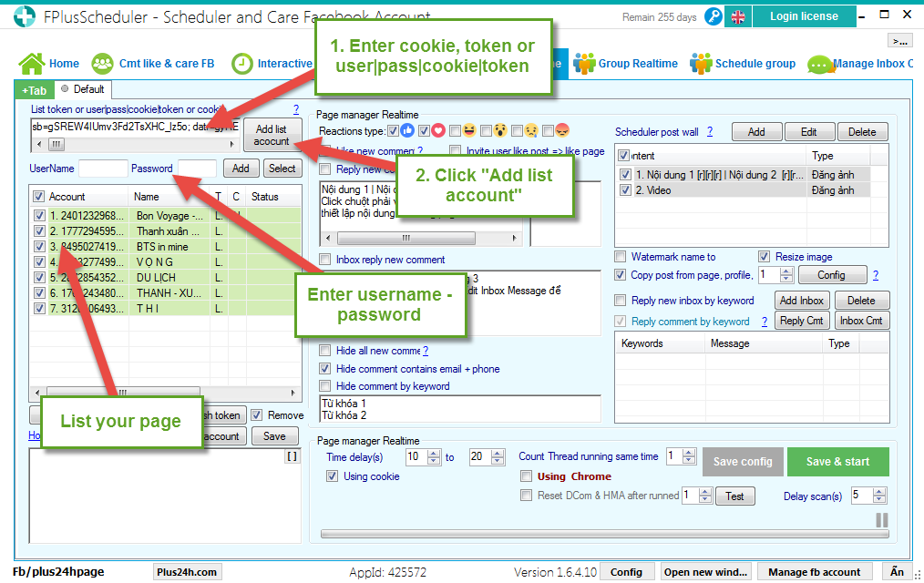Click the Interactive clock icon
The height and width of the screenshot is (583, 924).
click(x=241, y=64)
